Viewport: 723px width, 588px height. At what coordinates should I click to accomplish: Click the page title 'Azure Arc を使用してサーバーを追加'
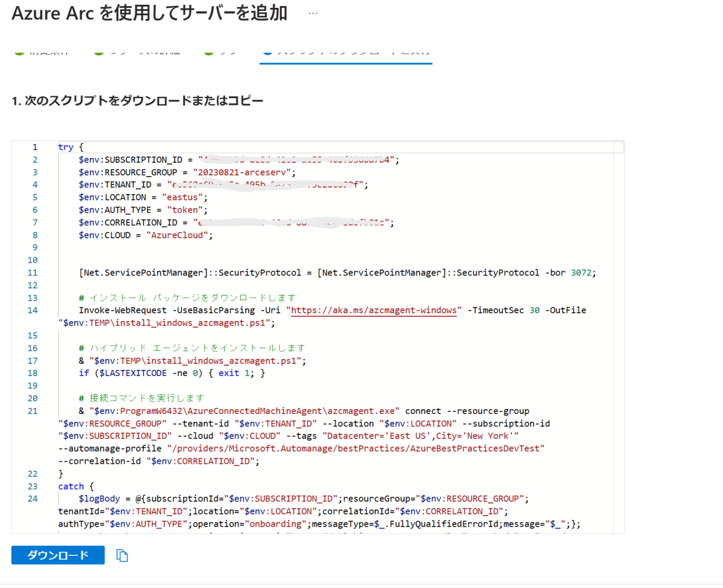point(149,13)
